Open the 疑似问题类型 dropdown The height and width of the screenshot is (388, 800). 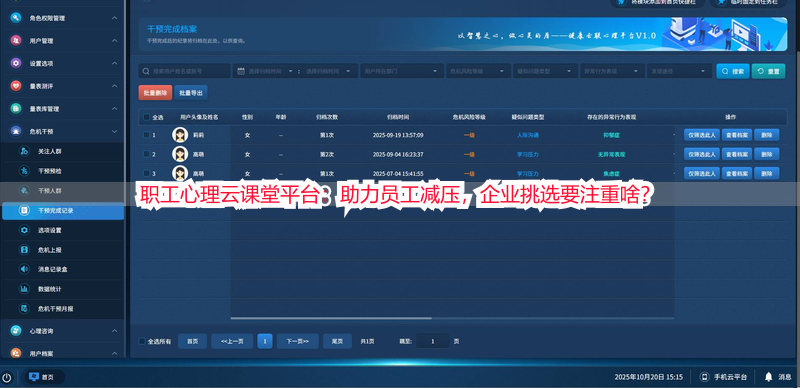click(545, 71)
